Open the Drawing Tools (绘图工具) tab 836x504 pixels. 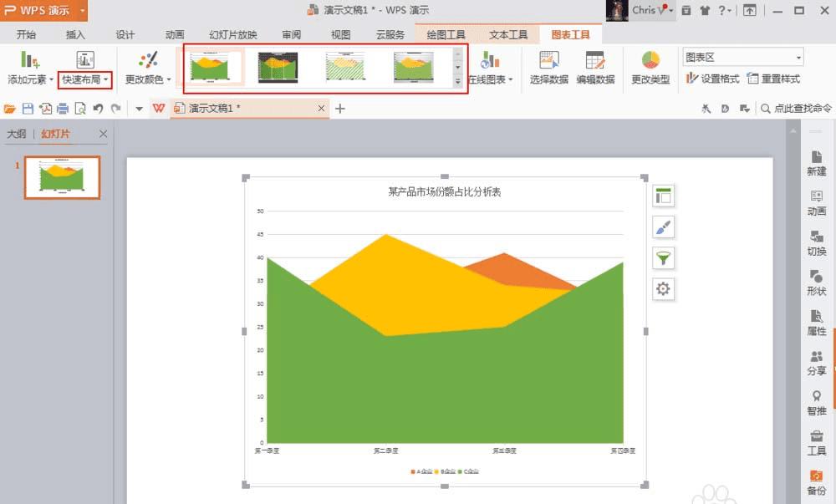[x=446, y=34]
